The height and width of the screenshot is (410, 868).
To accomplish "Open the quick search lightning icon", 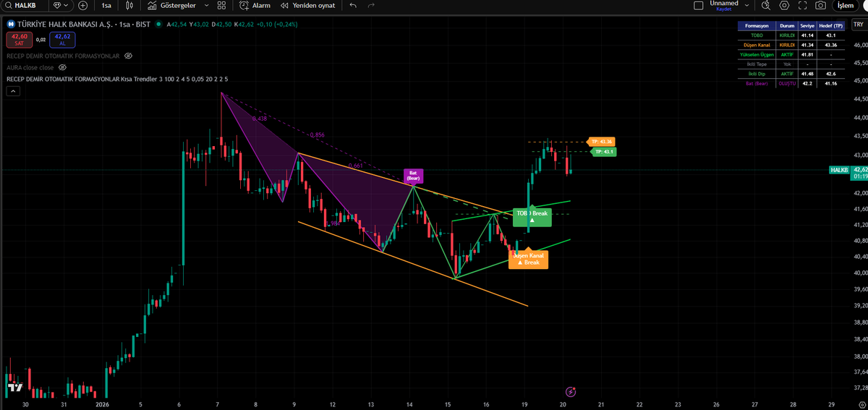I will click(x=766, y=5).
